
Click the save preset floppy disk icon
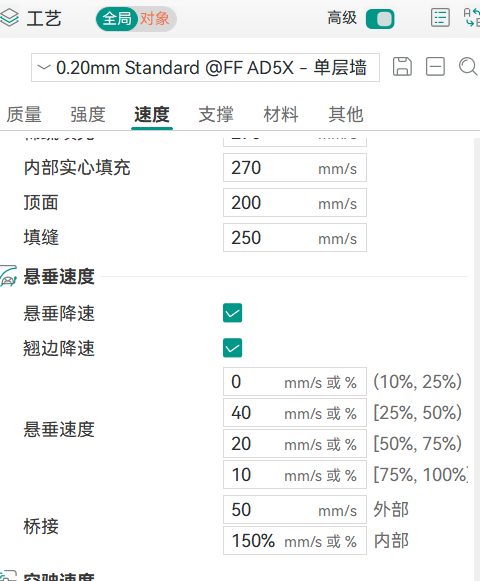(x=402, y=67)
